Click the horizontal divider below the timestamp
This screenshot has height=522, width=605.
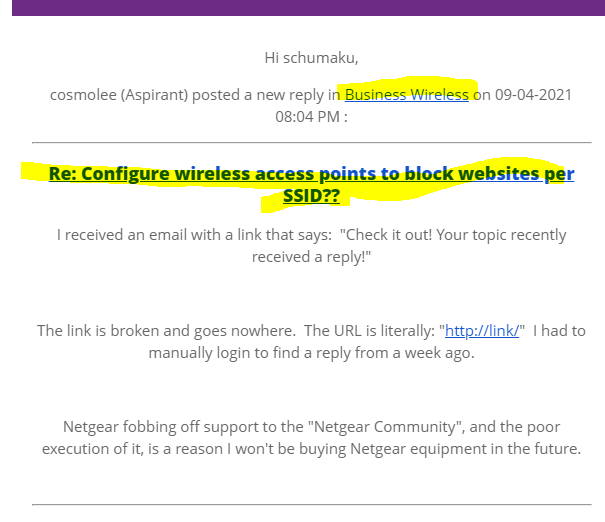click(x=311, y=143)
